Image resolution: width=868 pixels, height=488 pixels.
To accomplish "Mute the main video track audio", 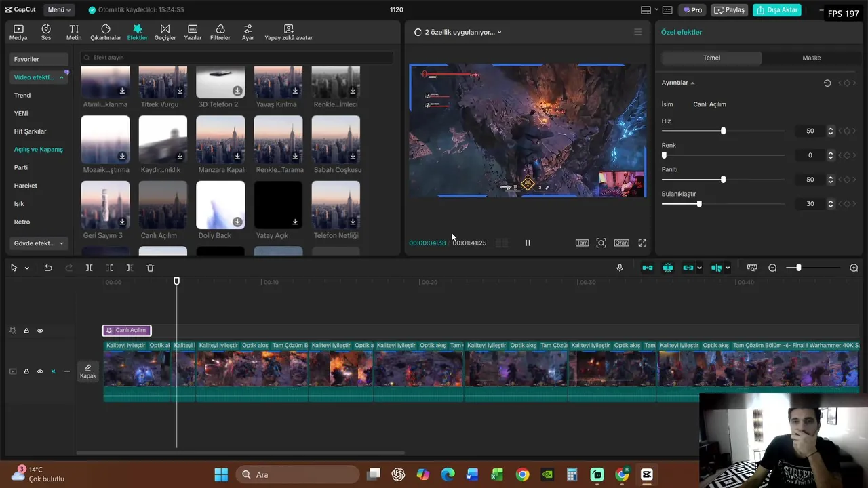I will (54, 371).
